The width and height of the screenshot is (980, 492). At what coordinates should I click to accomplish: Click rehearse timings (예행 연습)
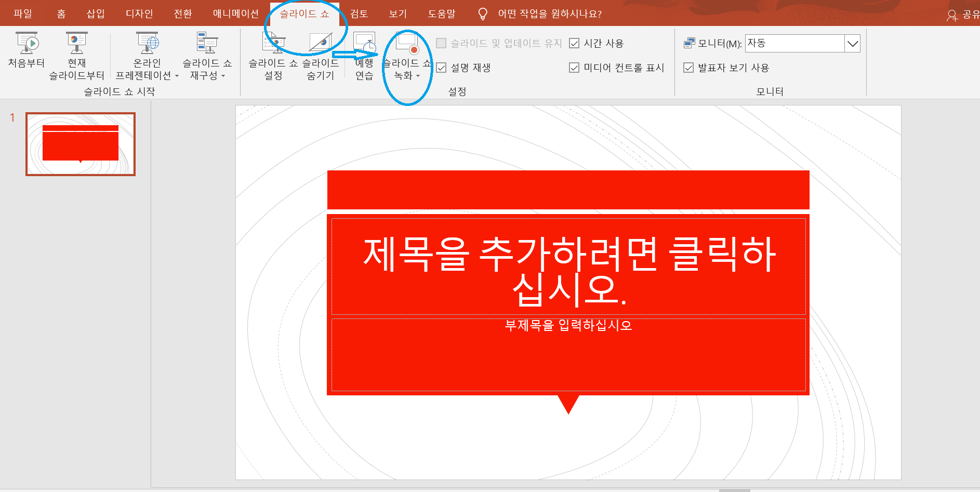[364, 56]
